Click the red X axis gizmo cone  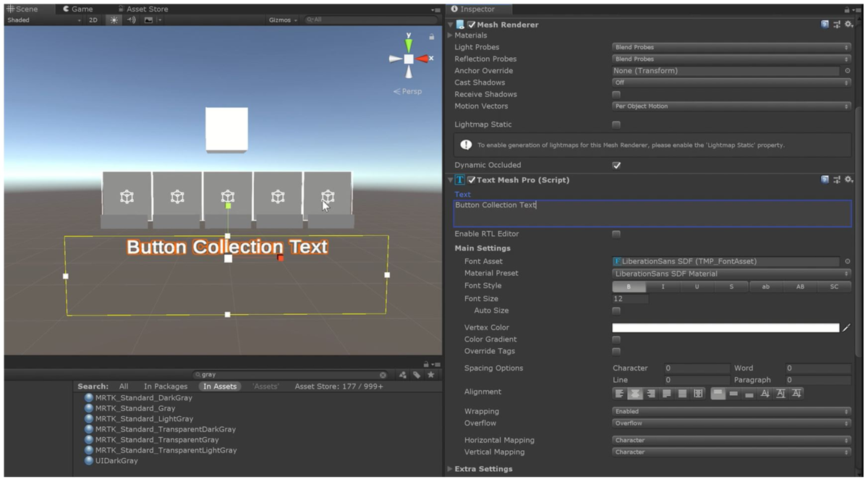point(422,59)
